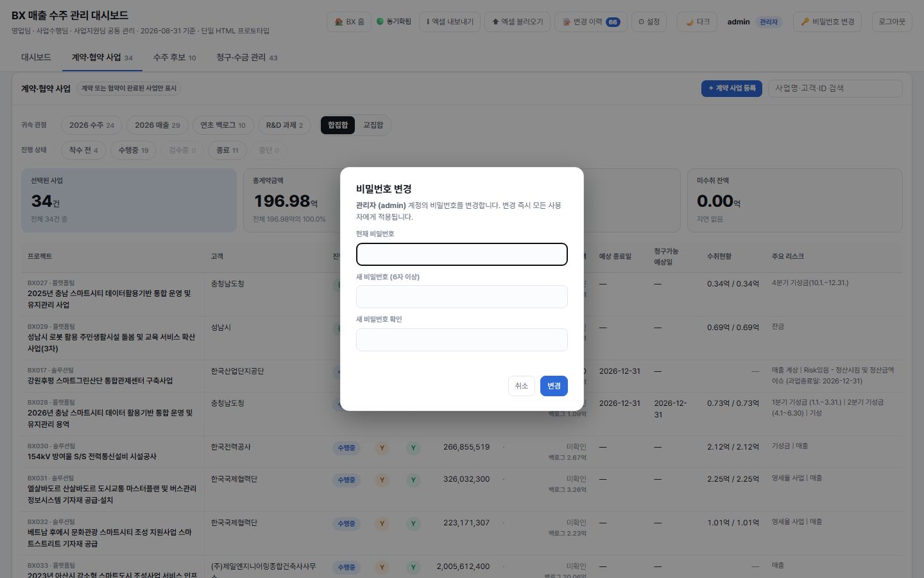Click the 비밀번호 변경 key button in header
The height and width of the screenshot is (578, 924).
(828, 22)
